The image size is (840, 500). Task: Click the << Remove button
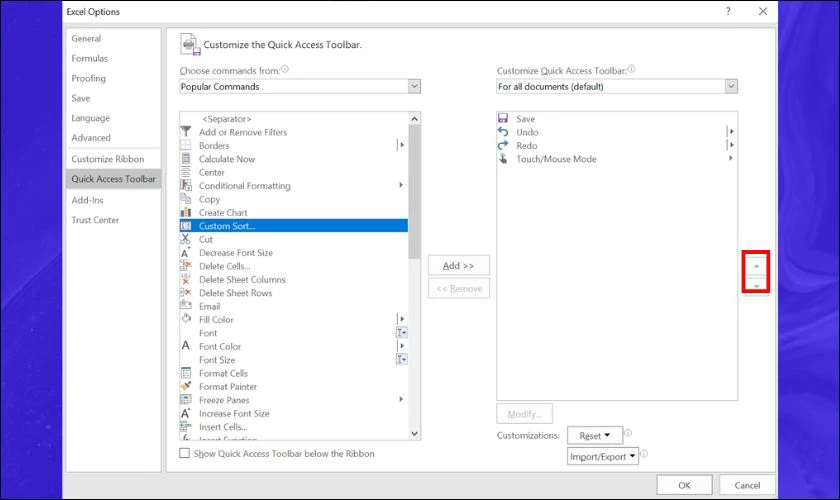459,288
